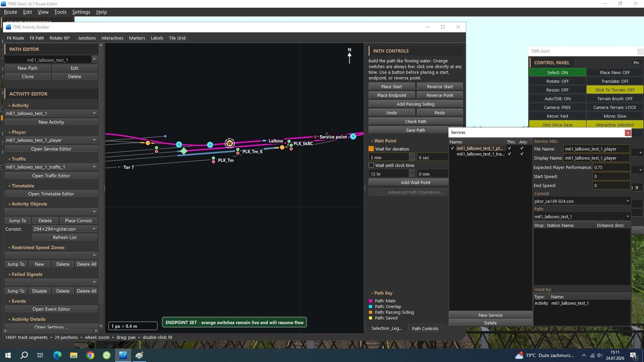Open the Route menu

coord(11,12)
